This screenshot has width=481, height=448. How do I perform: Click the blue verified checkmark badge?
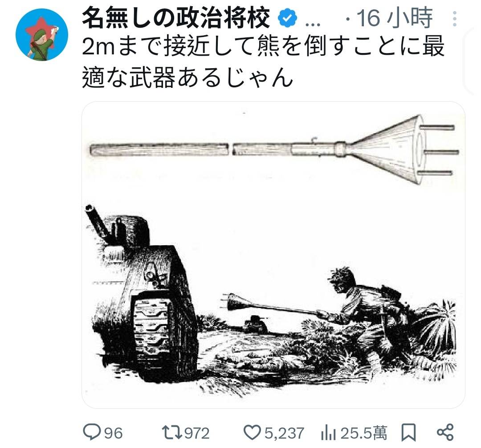(x=287, y=18)
